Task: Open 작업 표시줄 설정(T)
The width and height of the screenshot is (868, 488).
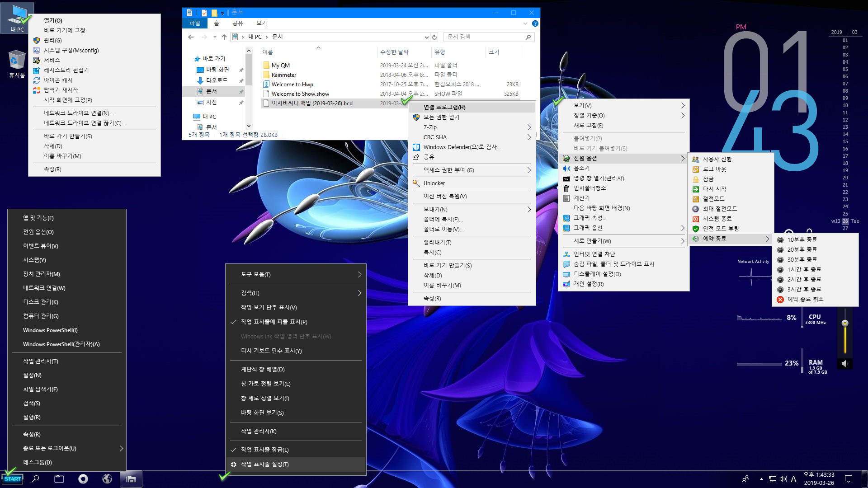Action: (296, 464)
